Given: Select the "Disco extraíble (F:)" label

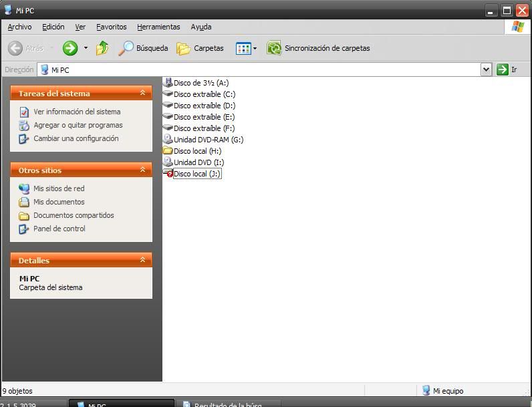Looking at the screenshot, I should click(x=205, y=128).
